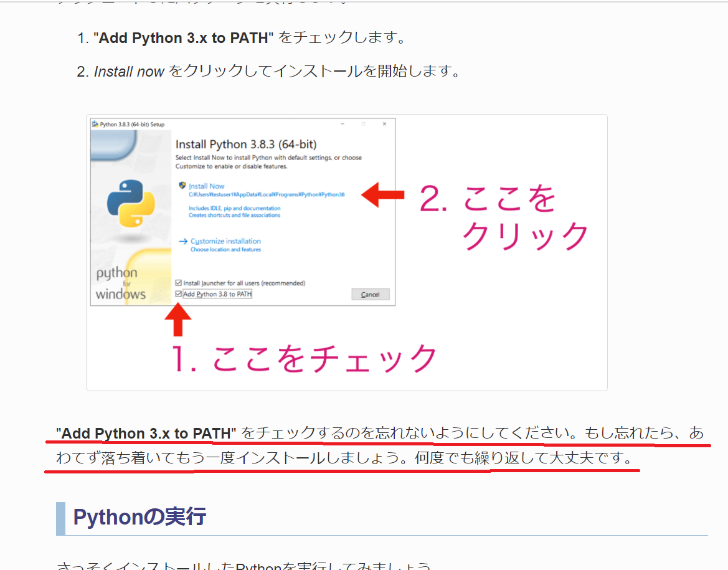Click italic "Install now" in step 2
This screenshot has height=570, width=728.
(129, 72)
